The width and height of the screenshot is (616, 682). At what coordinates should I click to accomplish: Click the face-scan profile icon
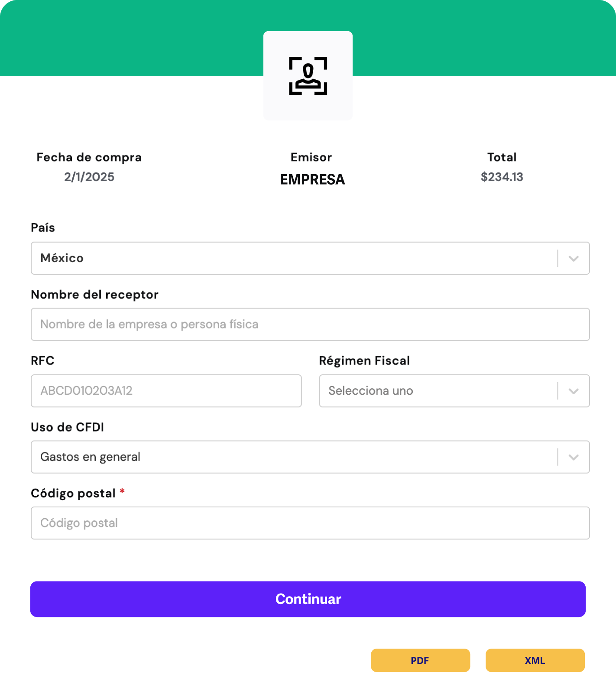[308, 76]
